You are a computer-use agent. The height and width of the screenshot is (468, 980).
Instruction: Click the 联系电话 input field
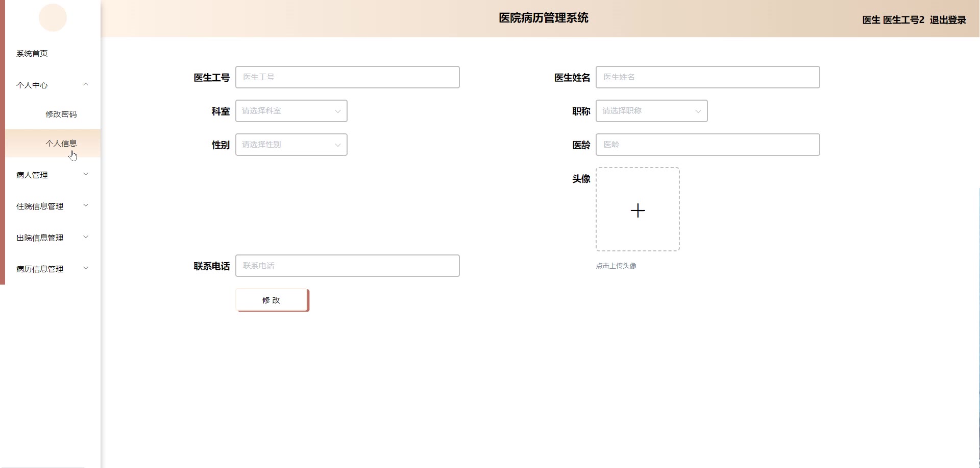pyautogui.click(x=348, y=266)
